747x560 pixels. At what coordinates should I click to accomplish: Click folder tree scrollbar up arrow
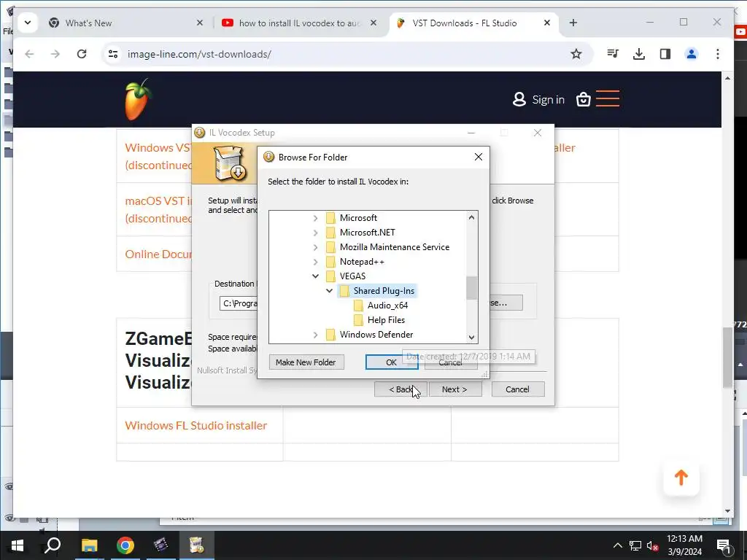472,217
